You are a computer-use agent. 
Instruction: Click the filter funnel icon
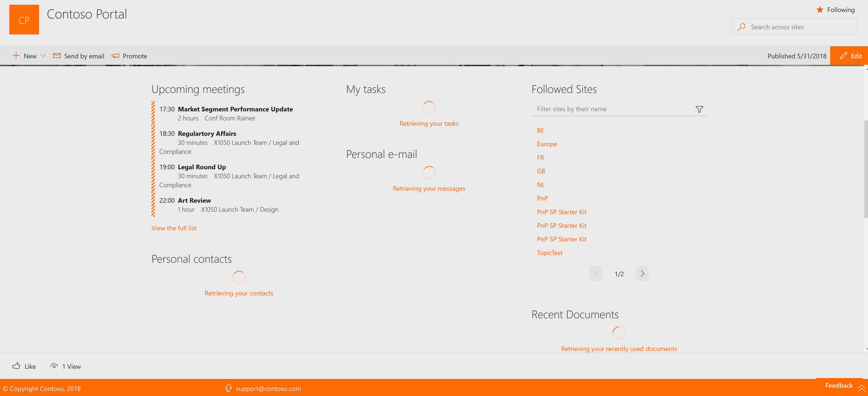click(699, 109)
